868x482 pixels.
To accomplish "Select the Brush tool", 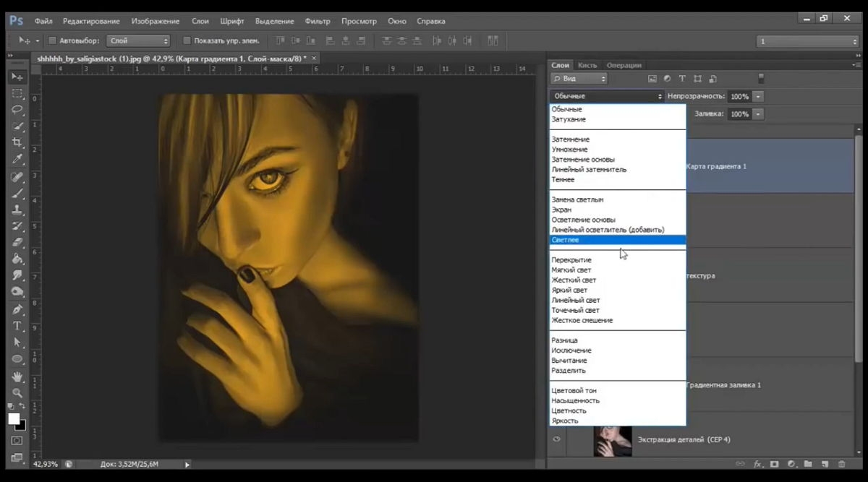I will (x=17, y=194).
